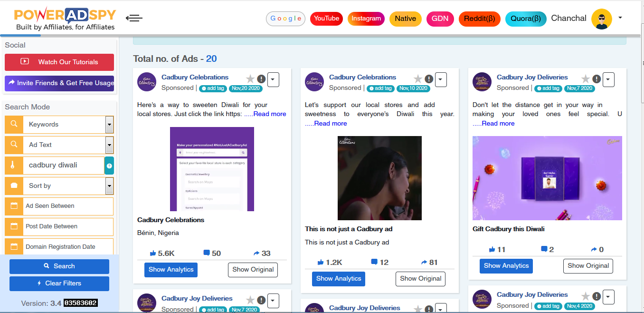Click the Watch Our Tutorials button
The image size is (644, 313).
point(59,62)
